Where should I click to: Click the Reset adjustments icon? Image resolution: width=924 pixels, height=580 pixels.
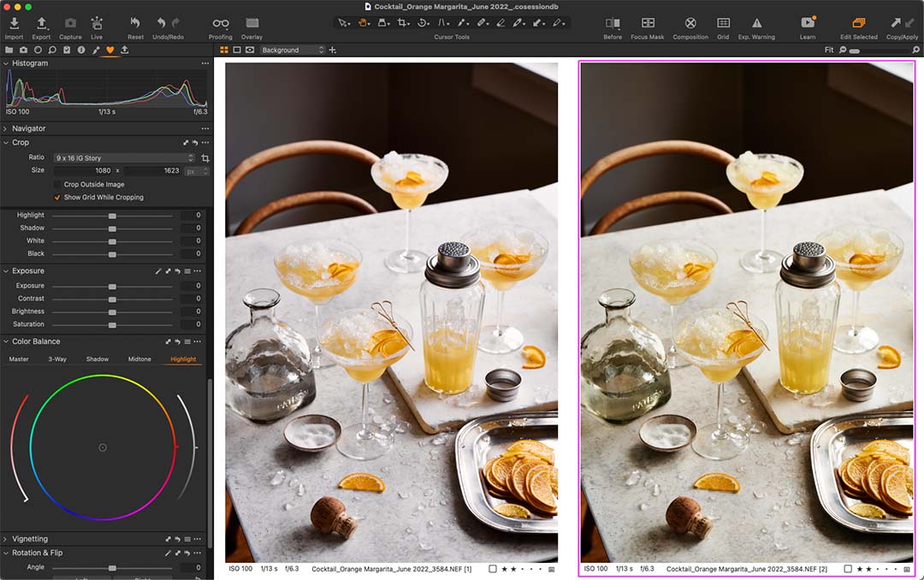pos(135,22)
